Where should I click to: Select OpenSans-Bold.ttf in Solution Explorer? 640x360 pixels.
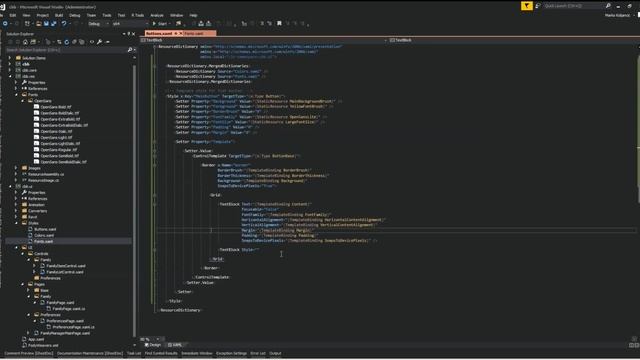[x=56, y=107]
